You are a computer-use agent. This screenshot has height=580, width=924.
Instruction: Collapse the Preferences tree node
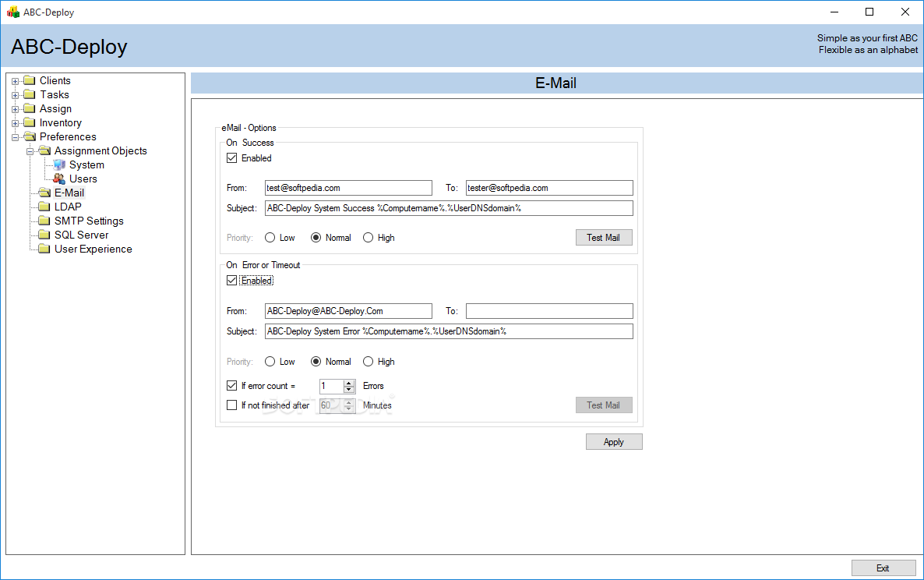click(16, 137)
